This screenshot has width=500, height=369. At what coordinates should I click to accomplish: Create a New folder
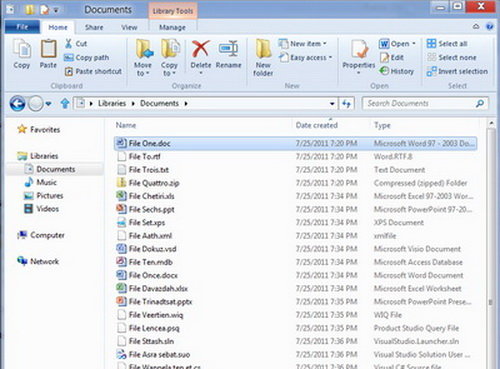tap(263, 57)
